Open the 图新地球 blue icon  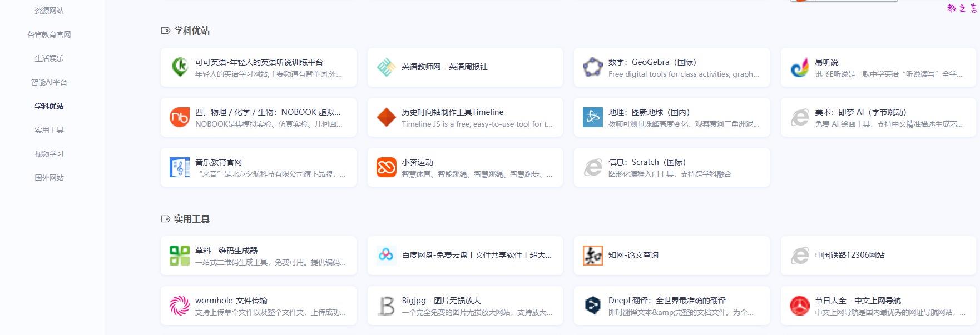click(x=593, y=117)
